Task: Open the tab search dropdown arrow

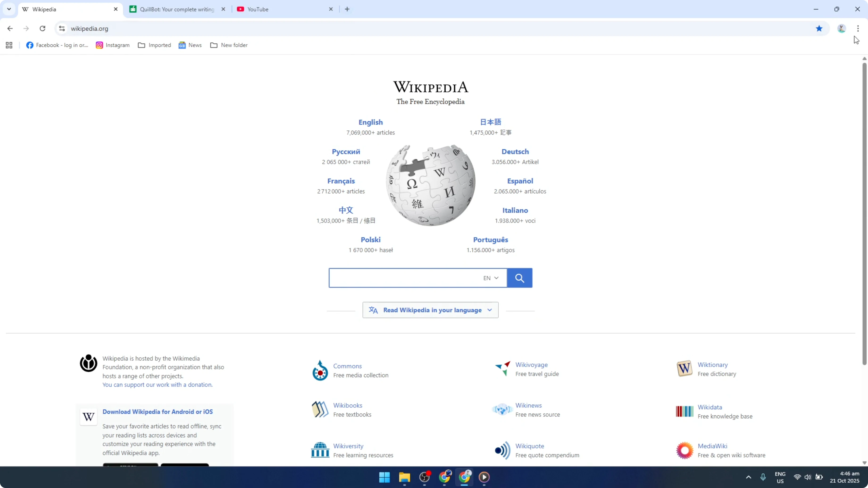Action: 9,9
